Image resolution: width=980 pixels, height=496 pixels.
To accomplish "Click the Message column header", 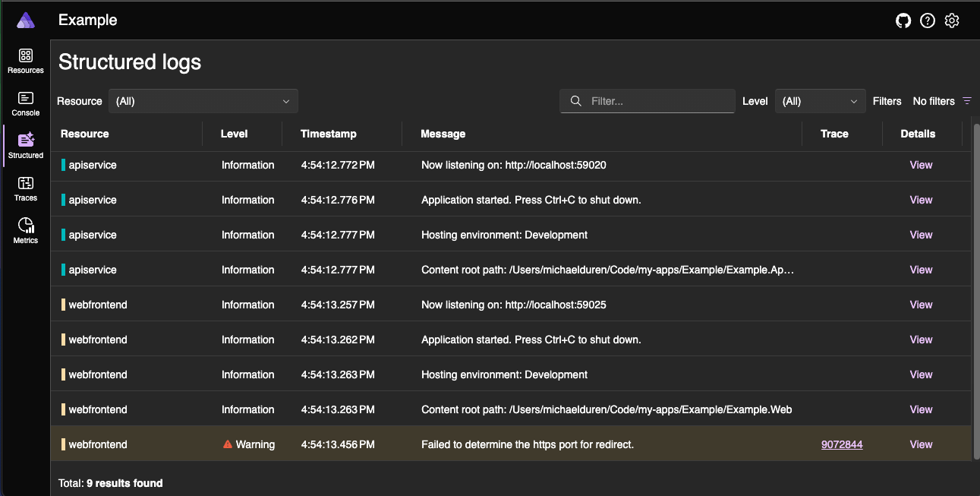I will [x=443, y=134].
